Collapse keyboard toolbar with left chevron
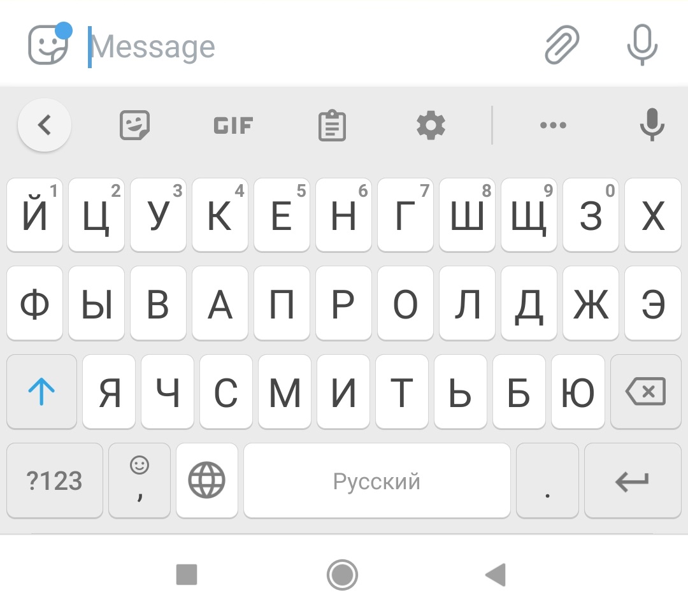Image resolution: width=688 pixels, height=616 pixels. [x=45, y=125]
